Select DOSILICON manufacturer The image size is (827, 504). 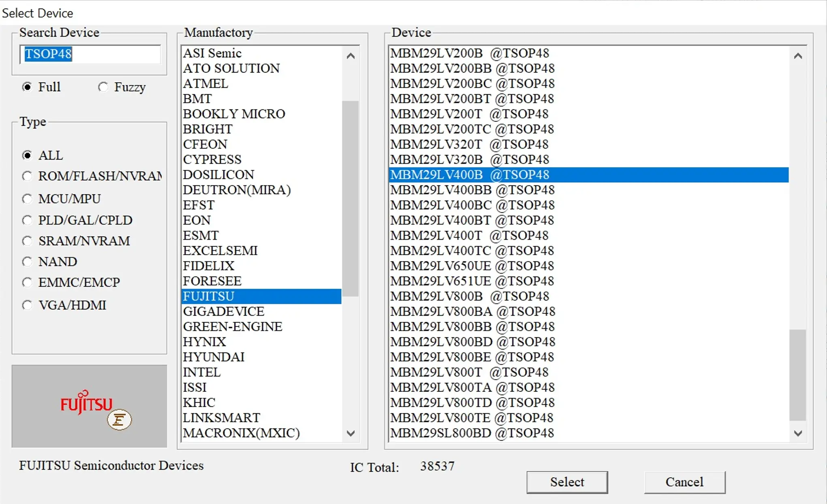coord(261,174)
